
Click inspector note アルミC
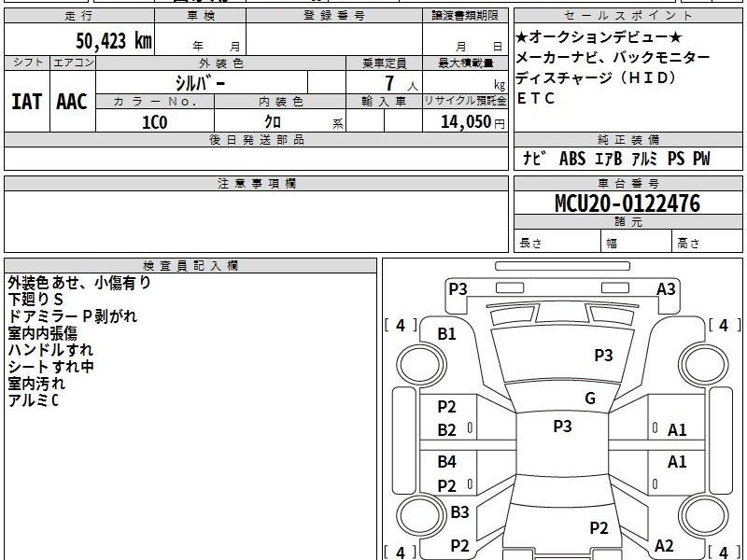tap(34, 400)
